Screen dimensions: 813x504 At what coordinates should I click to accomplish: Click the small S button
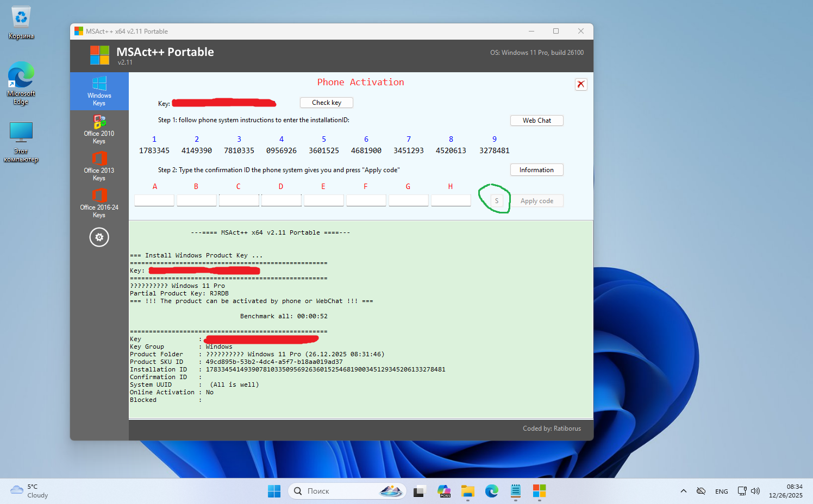(497, 201)
